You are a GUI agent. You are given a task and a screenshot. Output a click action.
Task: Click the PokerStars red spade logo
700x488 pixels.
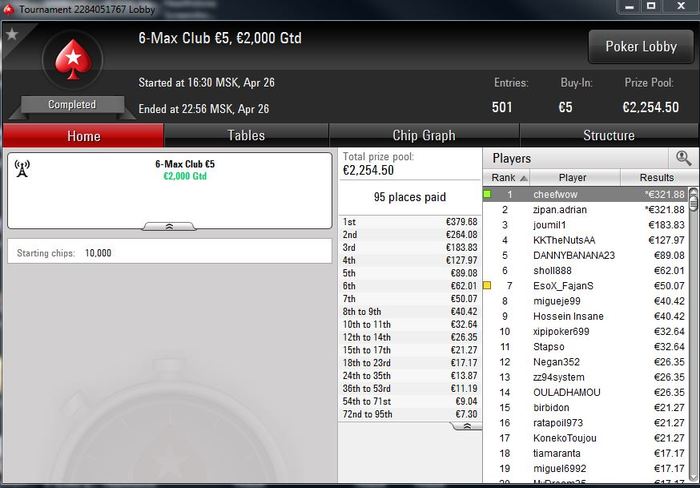(x=73, y=59)
